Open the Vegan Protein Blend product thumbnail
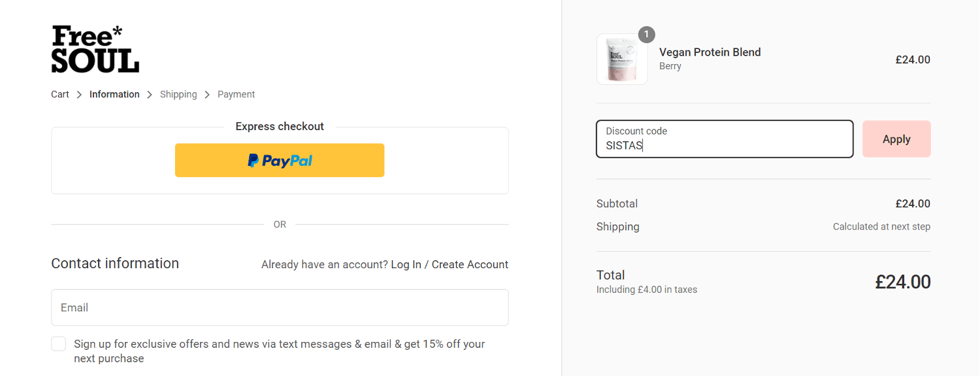980x376 pixels. pyautogui.click(x=622, y=60)
